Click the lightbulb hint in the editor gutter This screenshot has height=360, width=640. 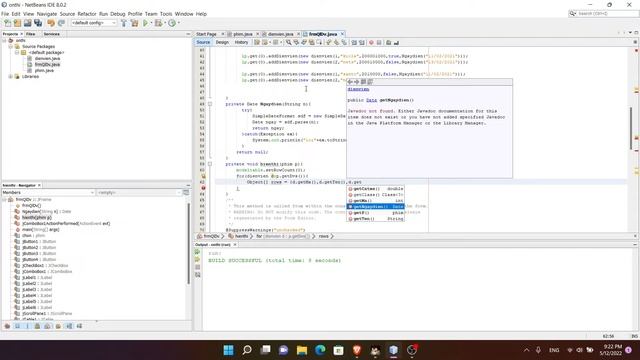point(203,176)
